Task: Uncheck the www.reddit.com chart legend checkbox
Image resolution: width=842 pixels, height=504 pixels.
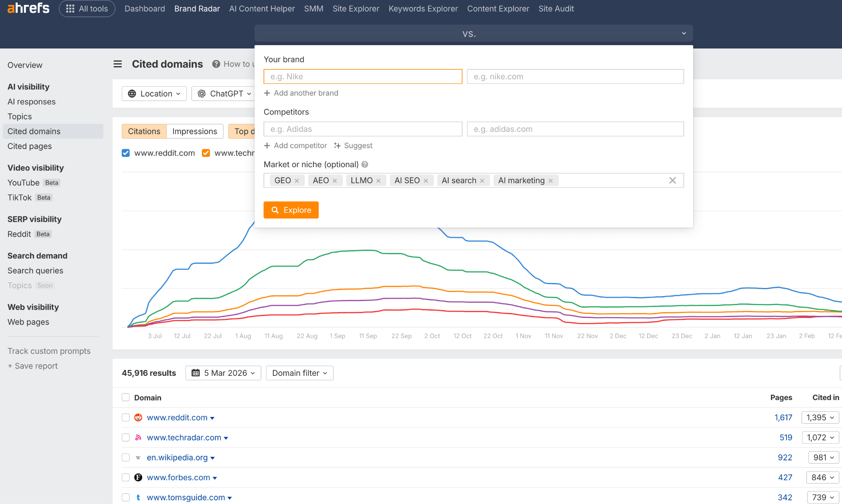Action: pyautogui.click(x=125, y=153)
